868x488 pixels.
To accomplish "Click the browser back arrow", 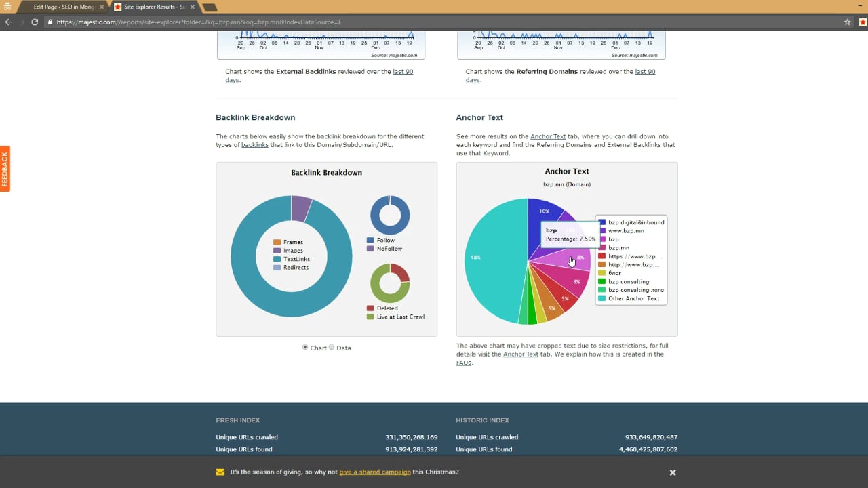I will click(8, 22).
